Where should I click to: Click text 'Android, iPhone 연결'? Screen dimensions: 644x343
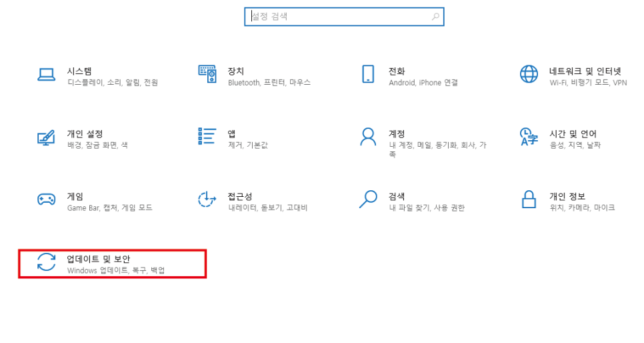click(423, 83)
